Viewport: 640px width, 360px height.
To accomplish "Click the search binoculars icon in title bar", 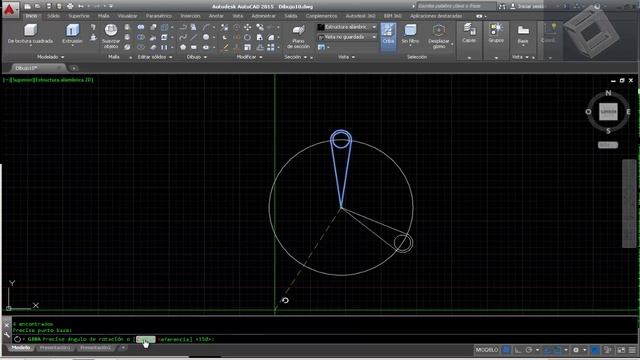I will point(502,6).
